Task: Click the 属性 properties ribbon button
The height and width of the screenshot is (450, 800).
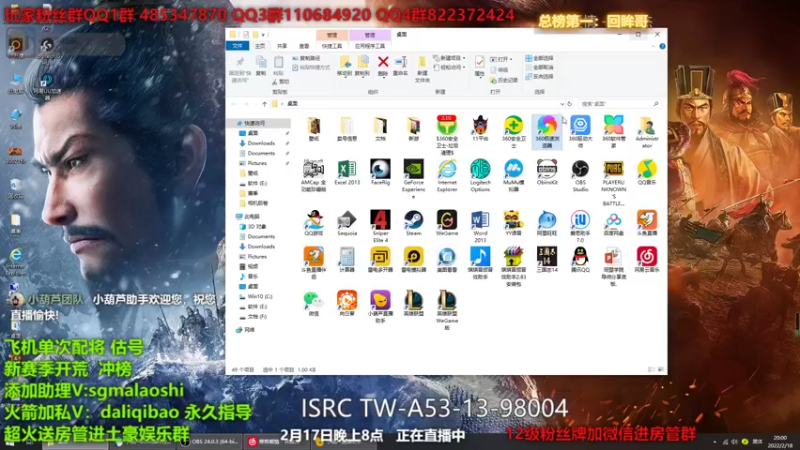Action: (x=479, y=66)
